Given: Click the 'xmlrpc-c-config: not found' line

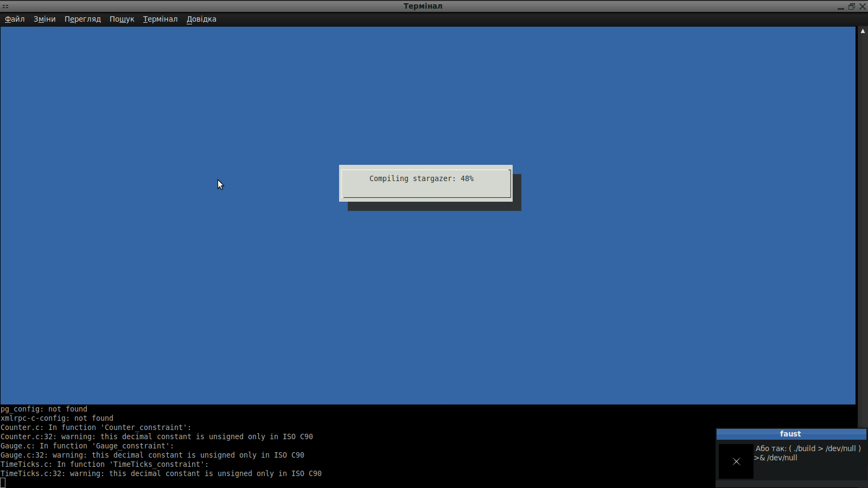Looking at the screenshot, I should [57, 418].
